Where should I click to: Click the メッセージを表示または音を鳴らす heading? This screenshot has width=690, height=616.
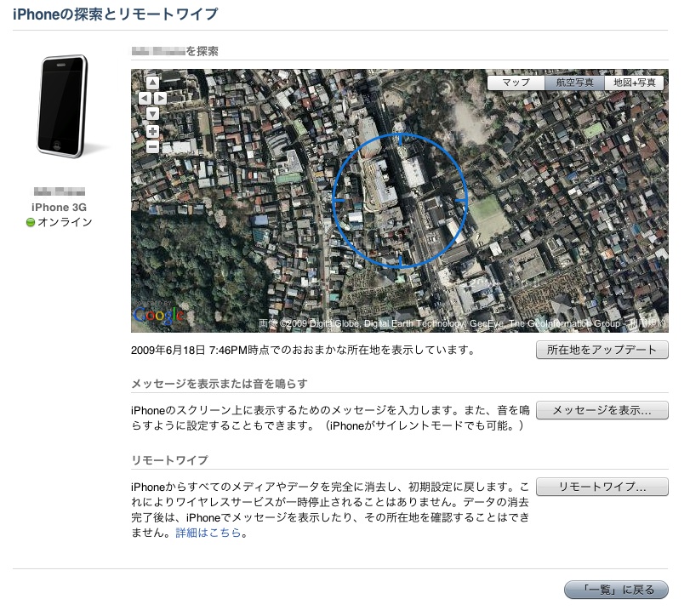[220, 384]
